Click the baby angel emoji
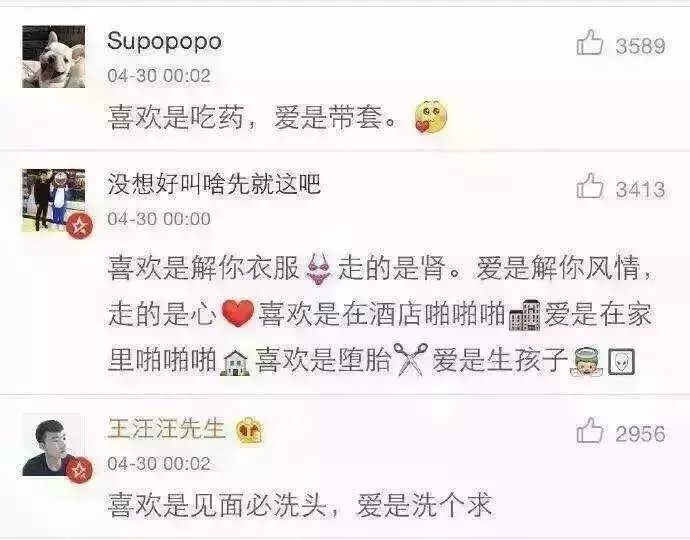690x540 pixels. coord(585,361)
